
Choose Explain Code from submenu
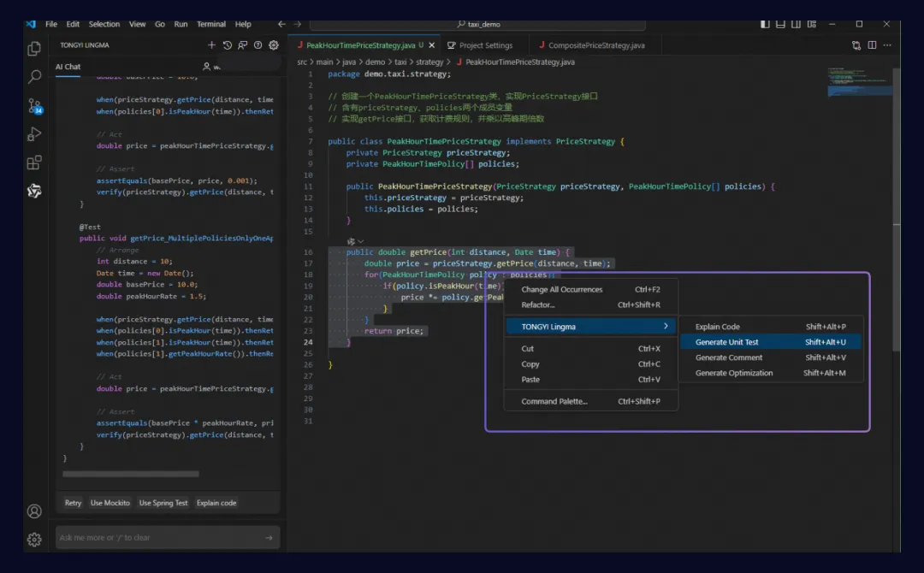[770, 326]
